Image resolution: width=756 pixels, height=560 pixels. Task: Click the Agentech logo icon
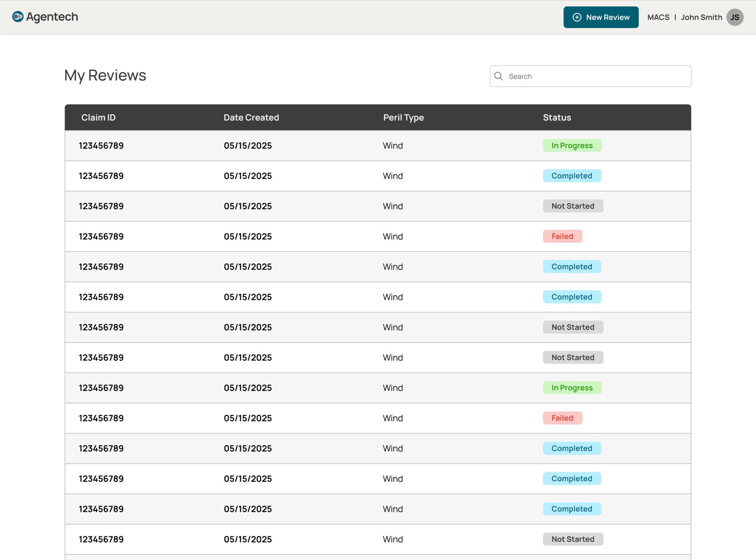click(x=18, y=17)
